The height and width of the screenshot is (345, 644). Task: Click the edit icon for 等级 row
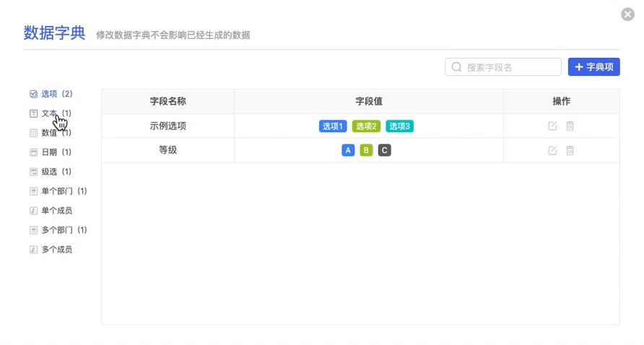[x=552, y=151]
